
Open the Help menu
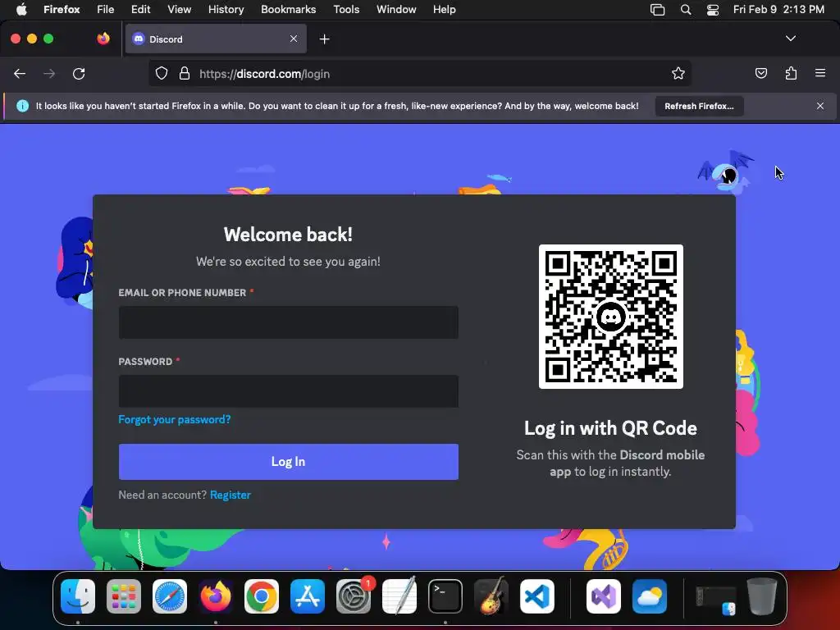(445, 10)
